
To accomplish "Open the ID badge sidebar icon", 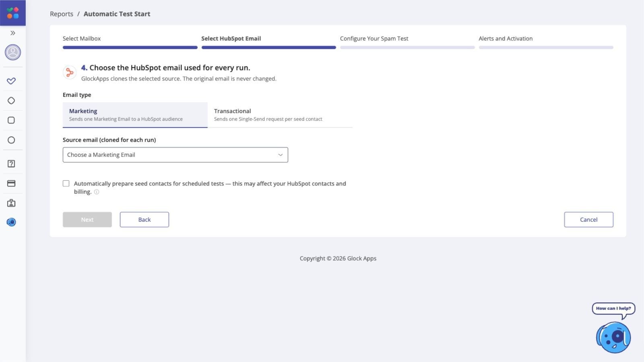I will tap(11, 203).
